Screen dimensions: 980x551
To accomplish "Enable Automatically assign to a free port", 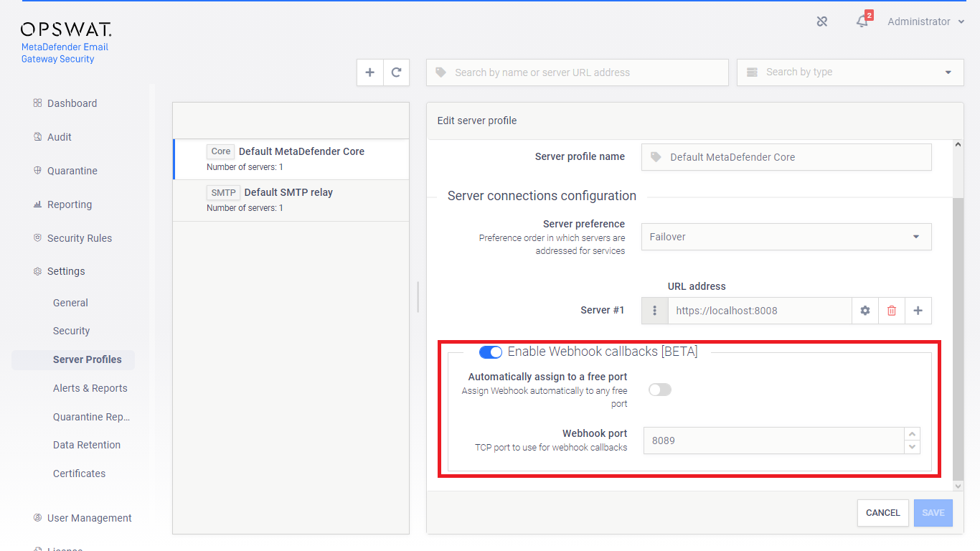I will (x=660, y=390).
